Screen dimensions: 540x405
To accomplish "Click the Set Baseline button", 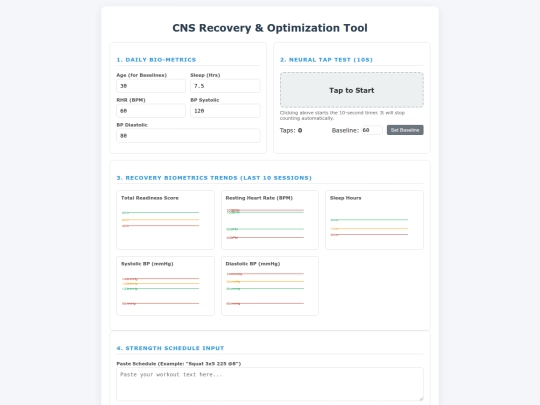I will (x=405, y=130).
